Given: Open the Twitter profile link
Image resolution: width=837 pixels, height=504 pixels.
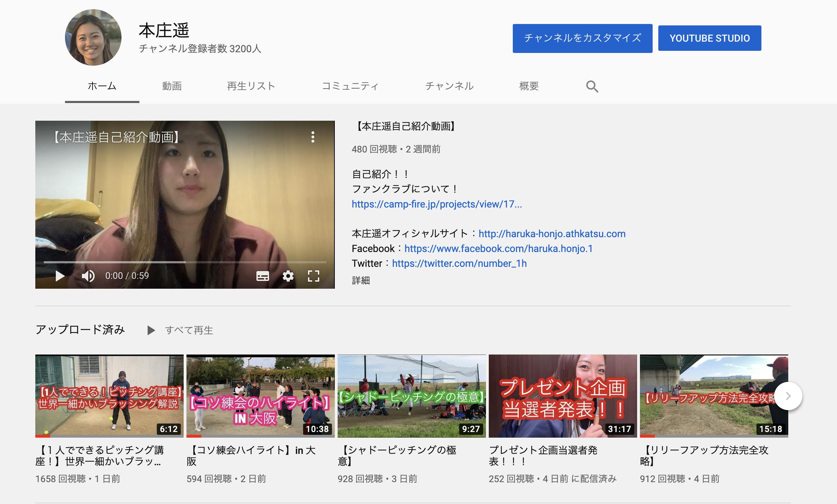Looking at the screenshot, I should (459, 264).
